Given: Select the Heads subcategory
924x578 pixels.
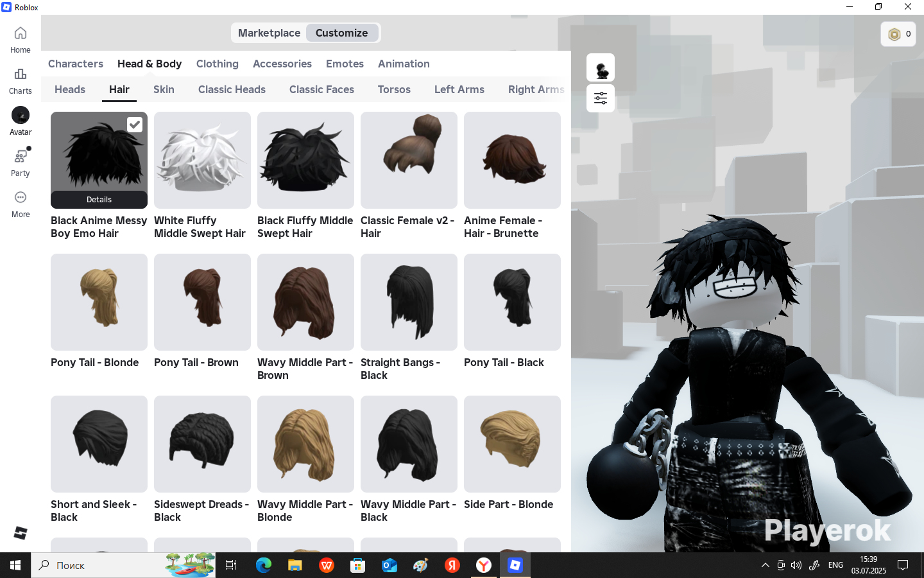Looking at the screenshot, I should (x=70, y=89).
